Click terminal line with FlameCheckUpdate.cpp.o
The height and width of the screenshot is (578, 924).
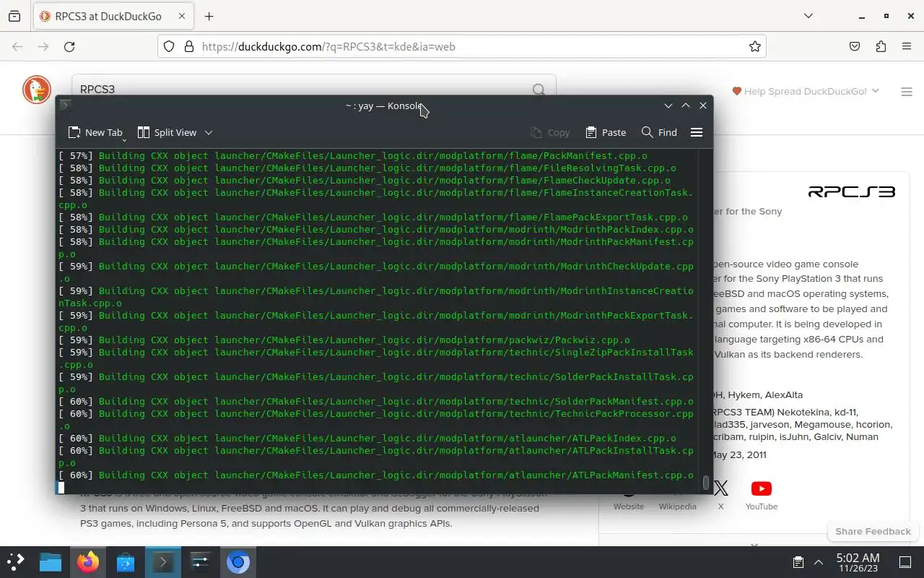[365, 180]
